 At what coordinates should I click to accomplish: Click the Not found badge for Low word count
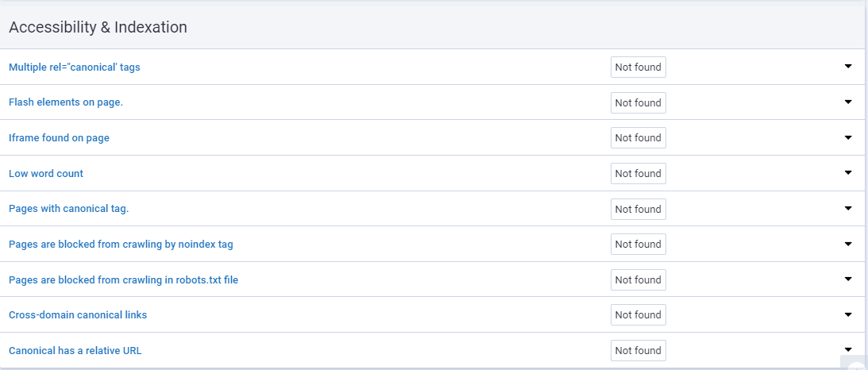(x=638, y=174)
